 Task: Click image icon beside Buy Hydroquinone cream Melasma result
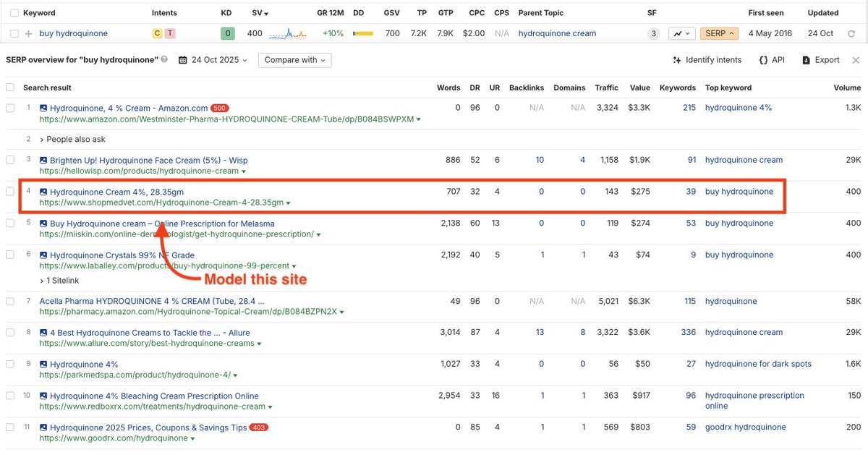[43, 224]
